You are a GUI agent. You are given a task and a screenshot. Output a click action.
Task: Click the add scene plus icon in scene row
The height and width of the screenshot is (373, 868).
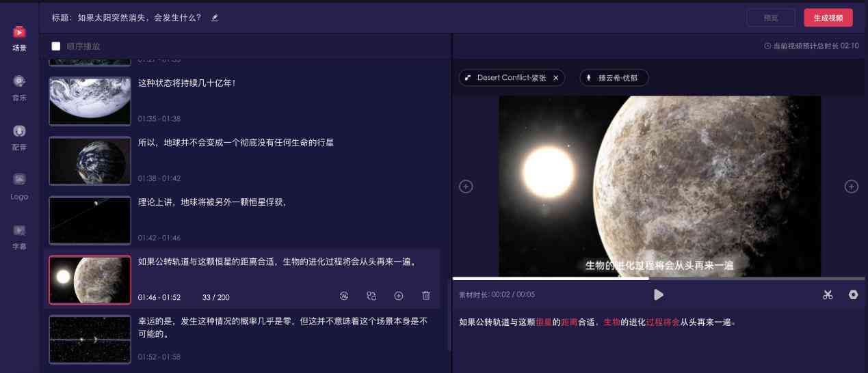pyautogui.click(x=399, y=296)
